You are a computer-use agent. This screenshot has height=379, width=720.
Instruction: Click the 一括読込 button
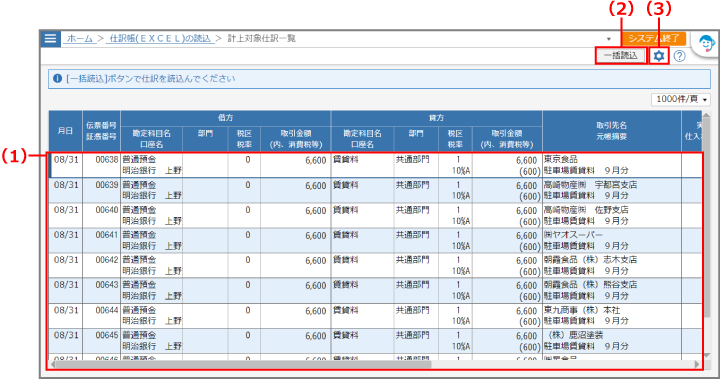621,56
